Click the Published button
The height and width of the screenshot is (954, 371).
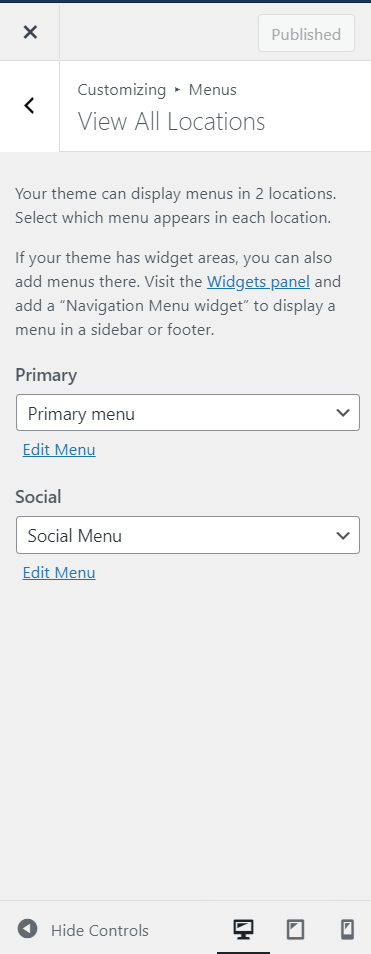[x=306, y=34]
